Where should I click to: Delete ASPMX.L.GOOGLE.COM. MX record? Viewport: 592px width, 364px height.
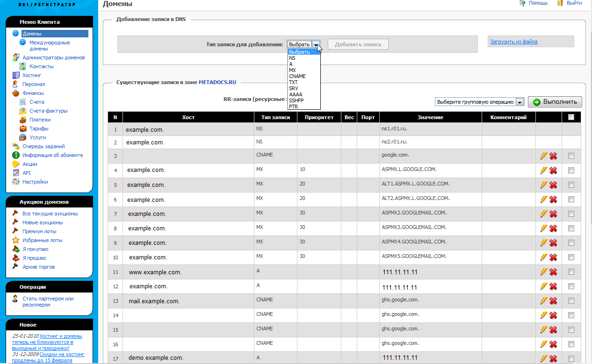click(553, 171)
